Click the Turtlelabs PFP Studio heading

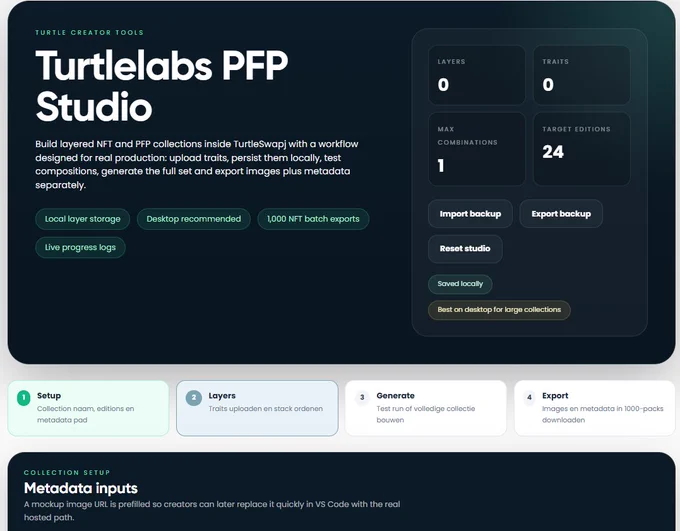(x=162, y=85)
